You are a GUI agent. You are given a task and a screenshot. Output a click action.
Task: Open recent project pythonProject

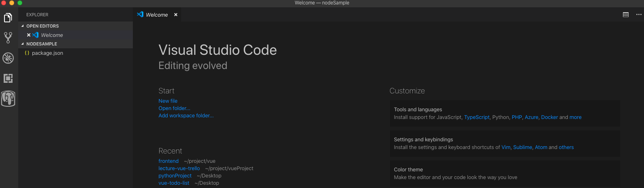175,176
